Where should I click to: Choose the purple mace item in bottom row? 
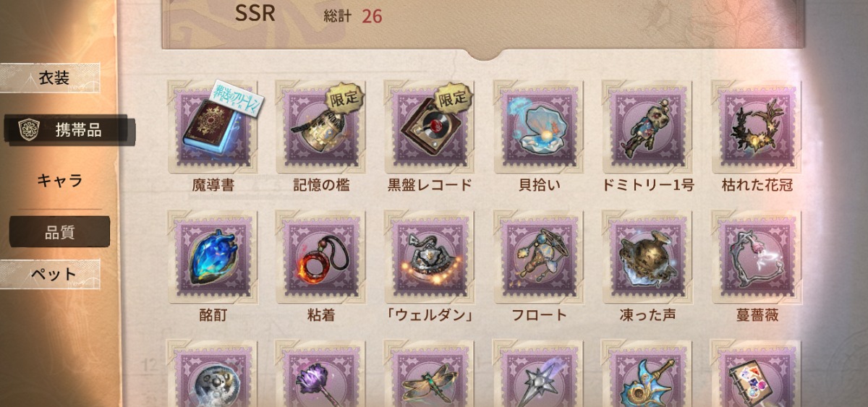321,374
